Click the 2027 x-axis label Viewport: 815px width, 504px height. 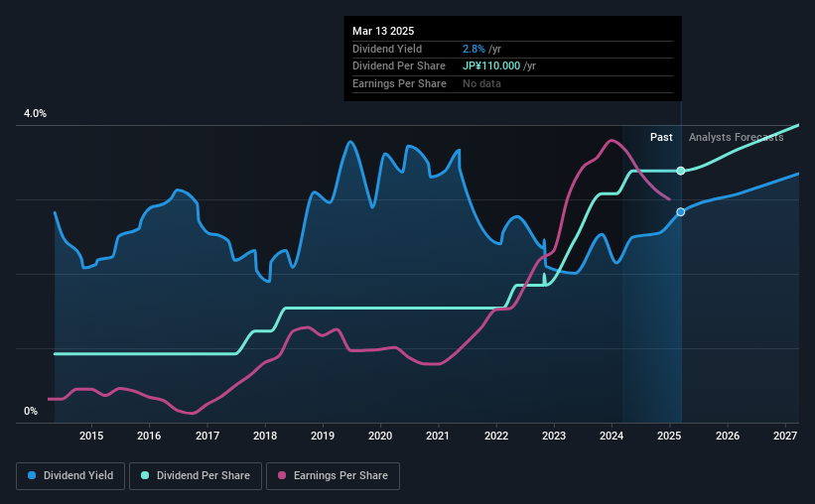tap(785, 436)
